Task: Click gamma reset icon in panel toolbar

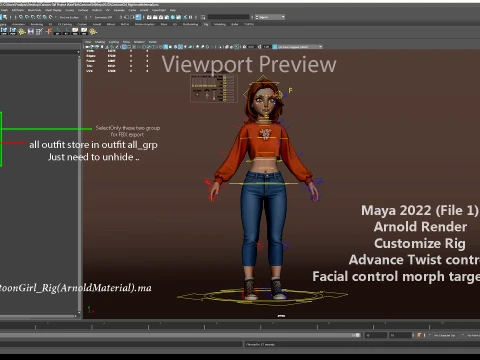Action: tap(259, 47)
